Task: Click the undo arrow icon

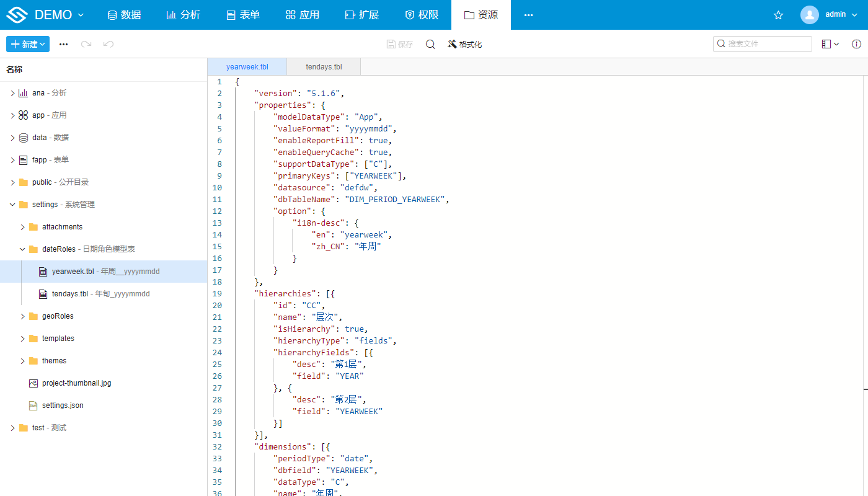Action: coord(108,44)
